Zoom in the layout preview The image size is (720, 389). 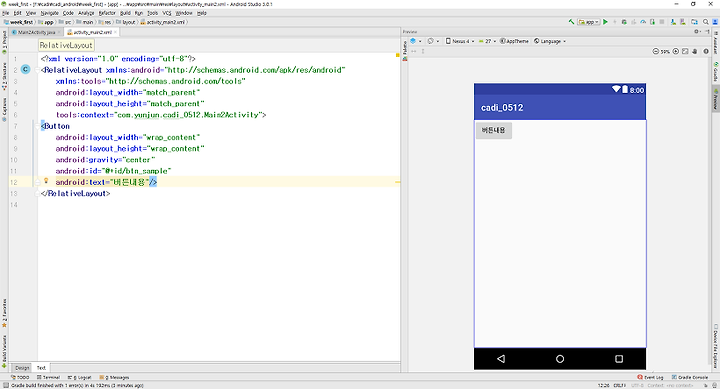pyautogui.click(x=675, y=51)
